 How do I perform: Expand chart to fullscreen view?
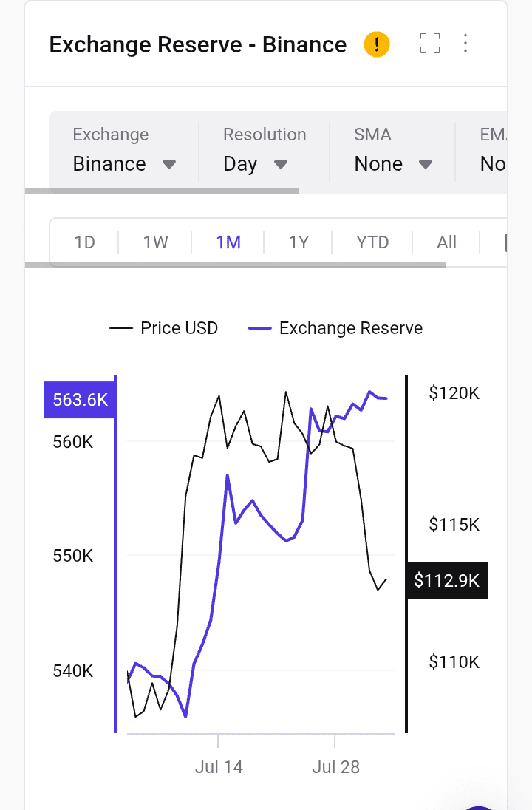pos(429,43)
